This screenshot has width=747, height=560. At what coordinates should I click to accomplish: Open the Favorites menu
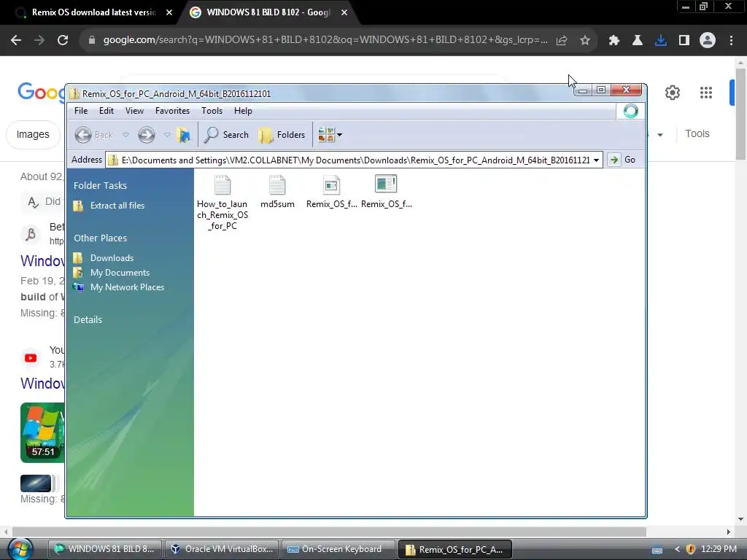pos(172,111)
